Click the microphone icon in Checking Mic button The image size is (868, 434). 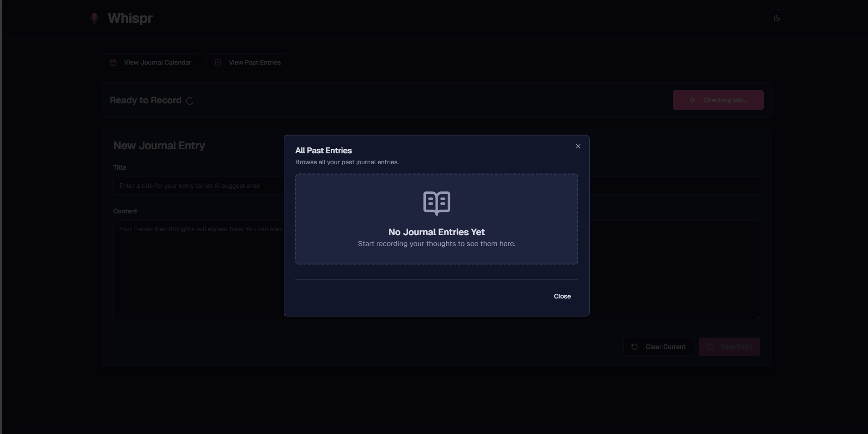[x=692, y=100]
